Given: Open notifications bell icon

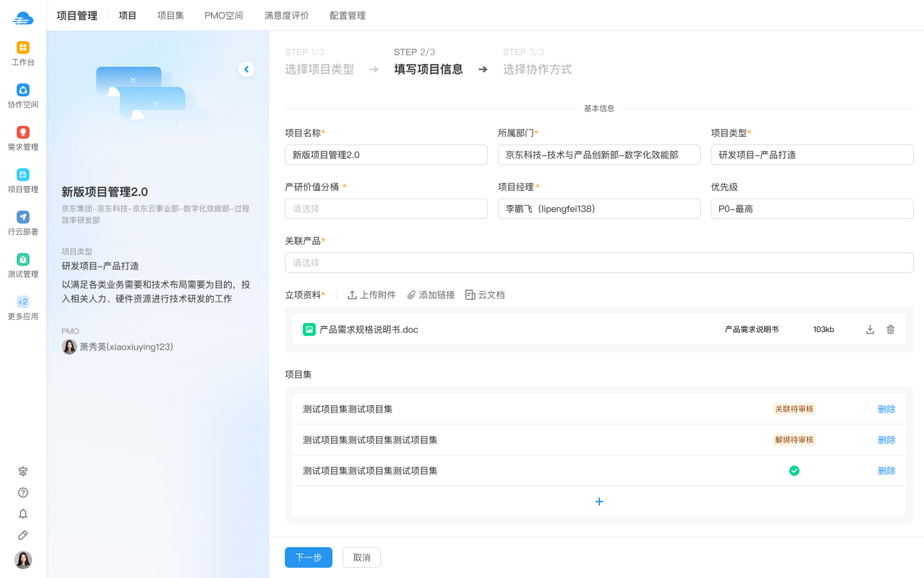Looking at the screenshot, I should [23, 514].
